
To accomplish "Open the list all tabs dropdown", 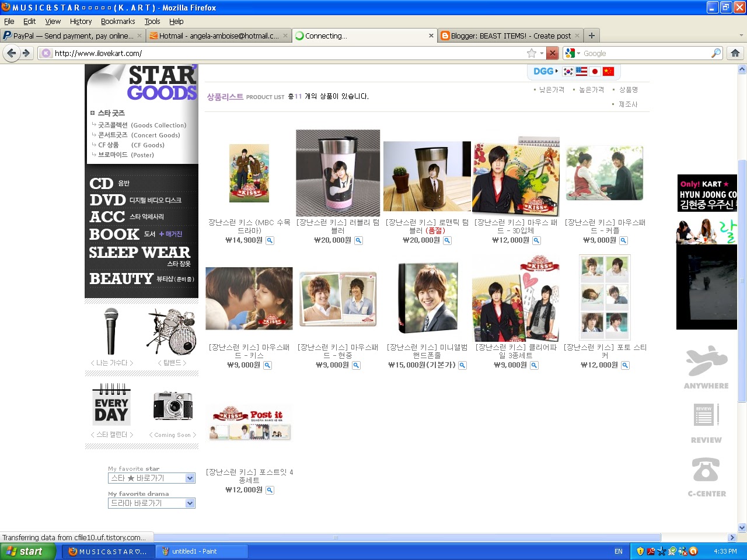I will tap(741, 36).
